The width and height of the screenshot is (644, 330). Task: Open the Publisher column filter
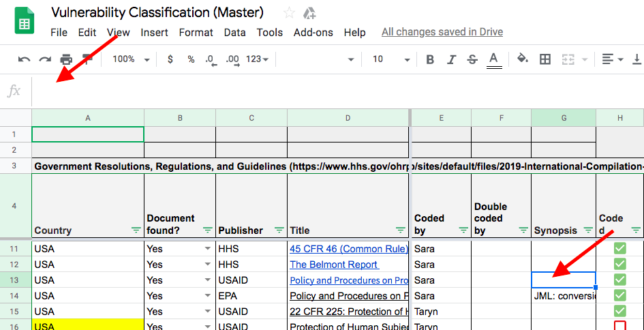(x=279, y=230)
